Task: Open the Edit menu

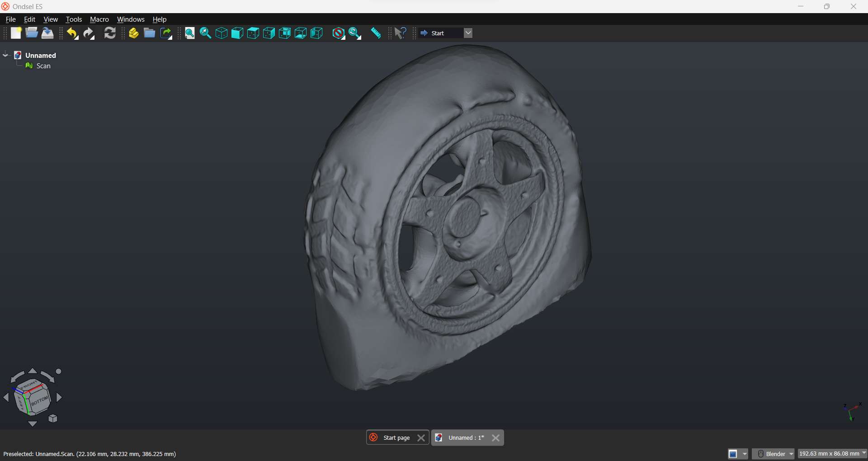Action: pos(30,19)
